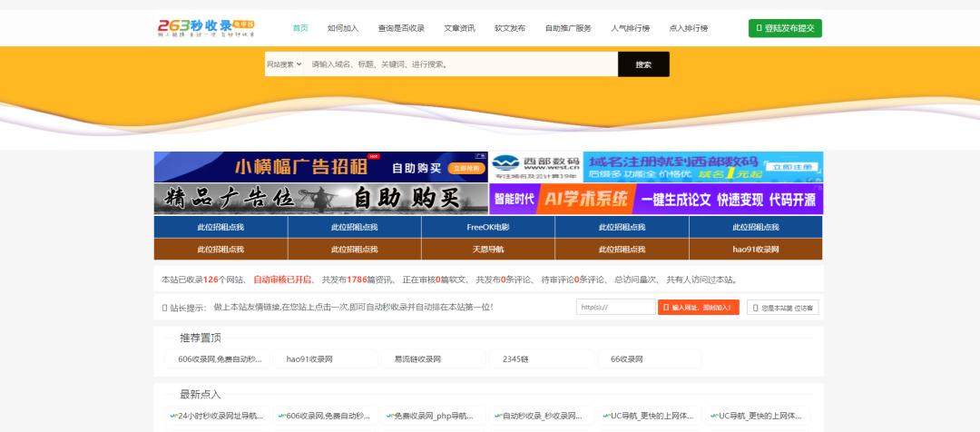Image resolution: width=980 pixels, height=432 pixels.
Task: Open the 小横幅广告招租 banner ad
Action: click(x=321, y=167)
